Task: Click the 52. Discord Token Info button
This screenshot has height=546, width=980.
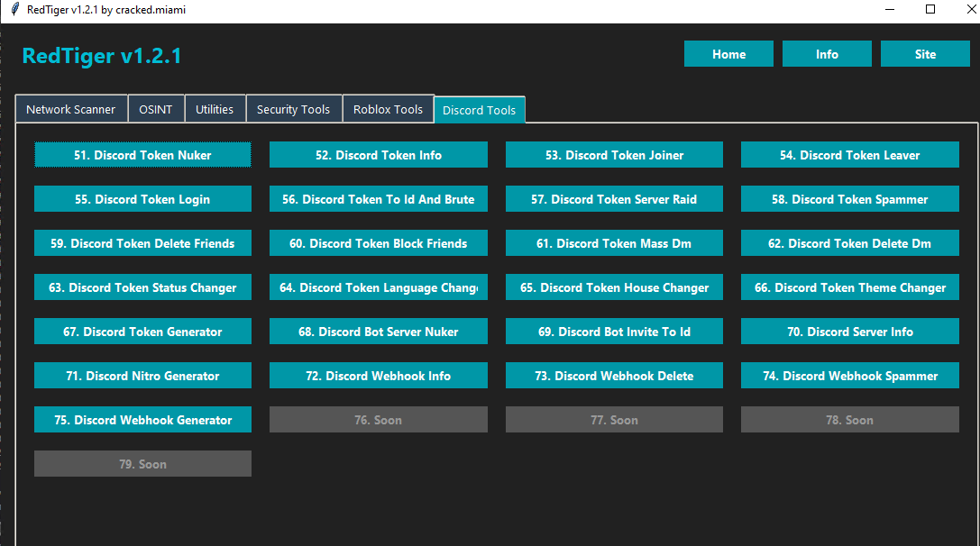Action: point(378,155)
